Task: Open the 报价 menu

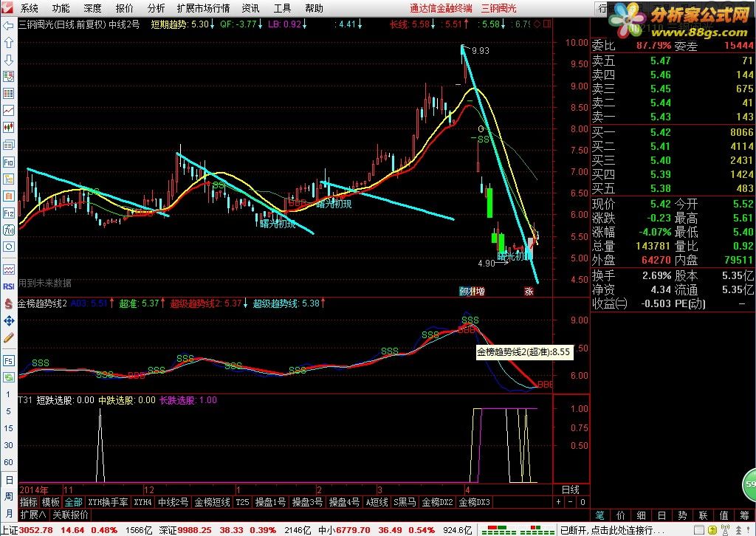Action: coord(124,8)
